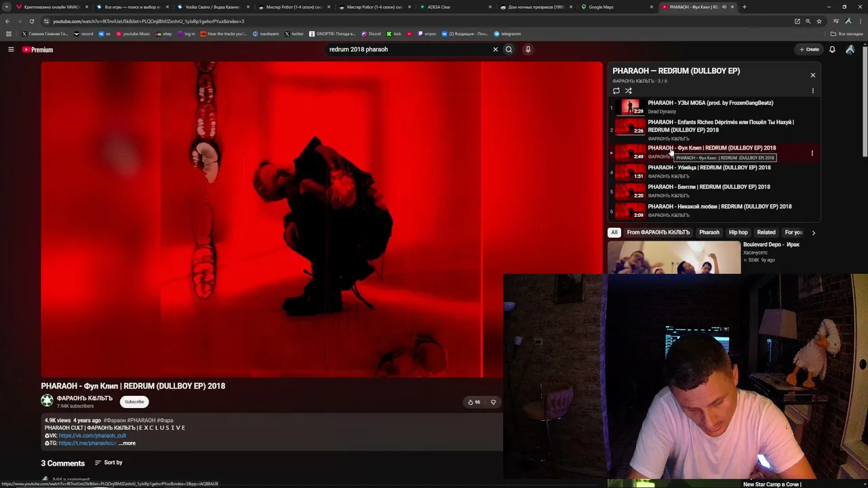Reload the current page
Viewport: 868px width, 488px height.
pos(31,21)
